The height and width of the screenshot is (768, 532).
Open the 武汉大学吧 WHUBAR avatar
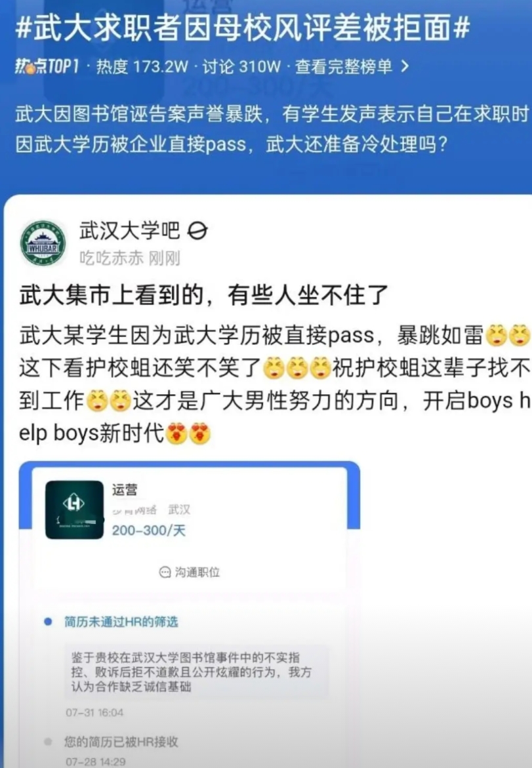[x=43, y=243]
